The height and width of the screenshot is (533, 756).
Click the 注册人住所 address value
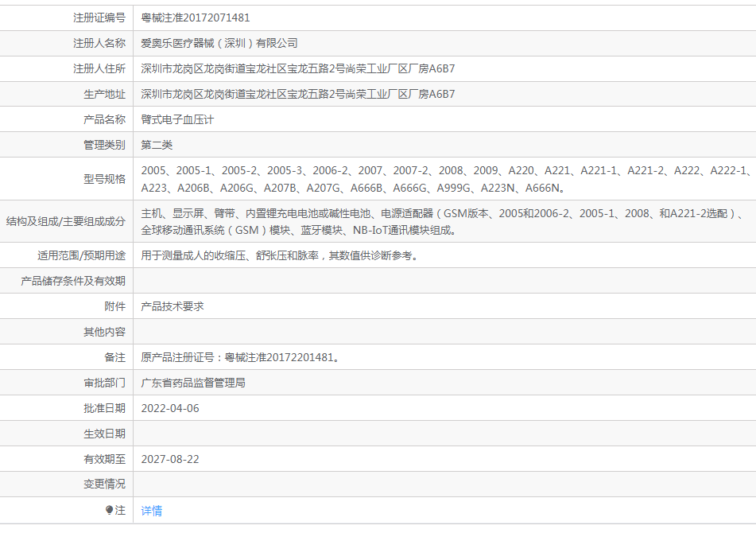[297, 69]
